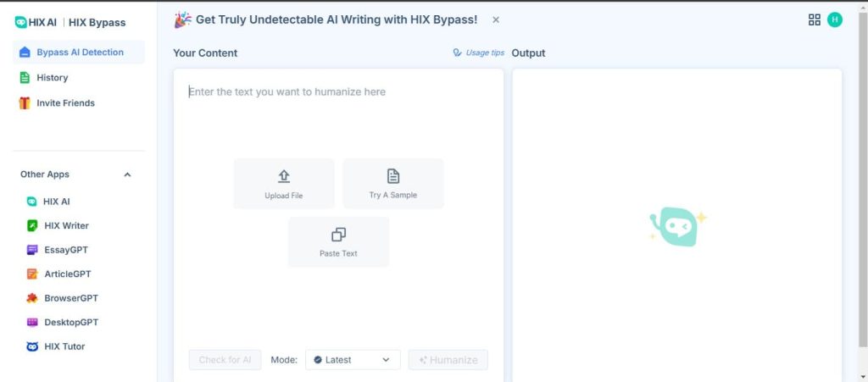Click the HIX Writer green icon
Screen dimensions: 868x382
tap(32, 225)
